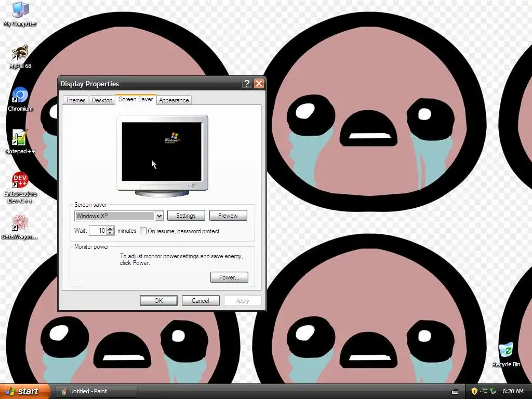Click the 6:20 AM clock
This screenshot has height=399, width=532.
point(513,391)
